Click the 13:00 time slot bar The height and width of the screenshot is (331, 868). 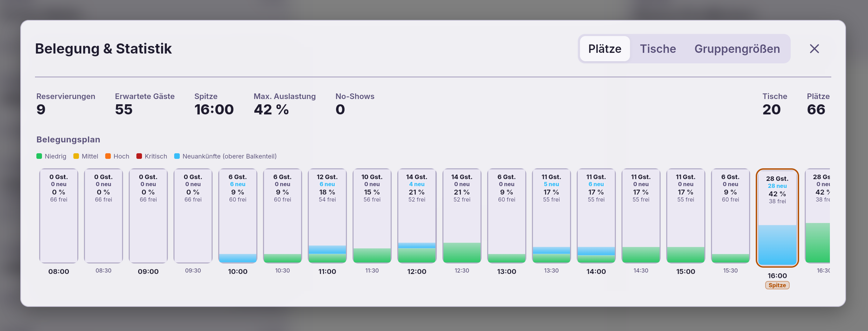pyautogui.click(x=506, y=216)
